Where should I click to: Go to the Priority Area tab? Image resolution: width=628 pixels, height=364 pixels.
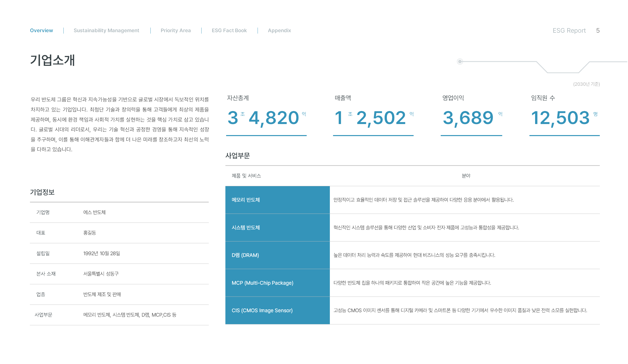coord(176,30)
